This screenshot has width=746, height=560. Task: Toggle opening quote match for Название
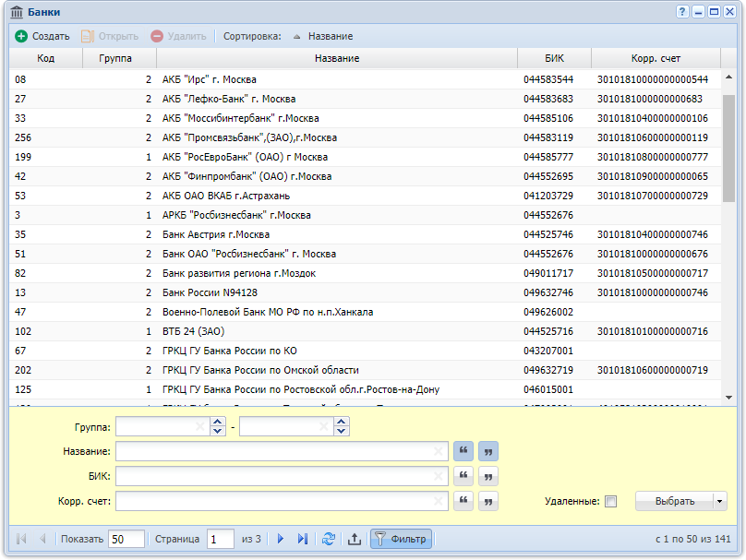pyautogui.click(x=463, y=451)
